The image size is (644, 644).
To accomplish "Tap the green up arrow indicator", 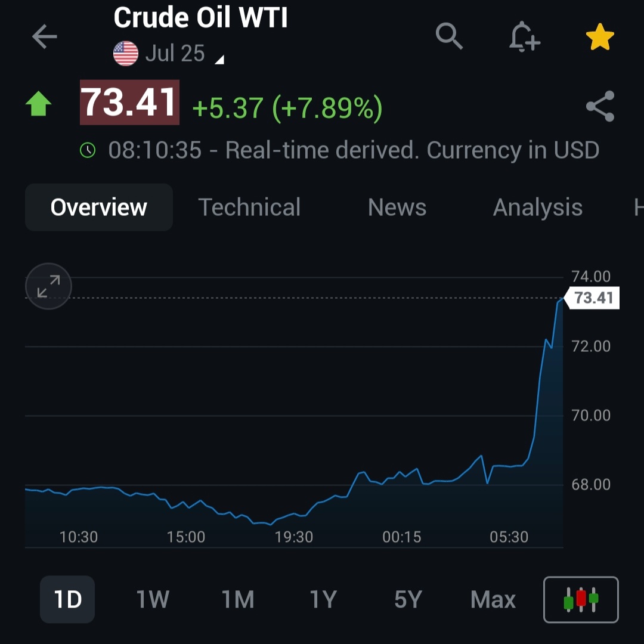I will click(x=39, y=104).
